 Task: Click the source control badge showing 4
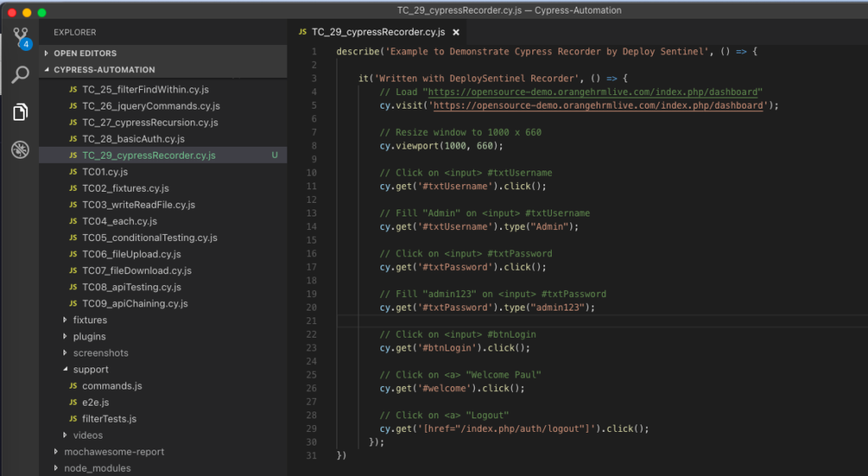point(25,44)
